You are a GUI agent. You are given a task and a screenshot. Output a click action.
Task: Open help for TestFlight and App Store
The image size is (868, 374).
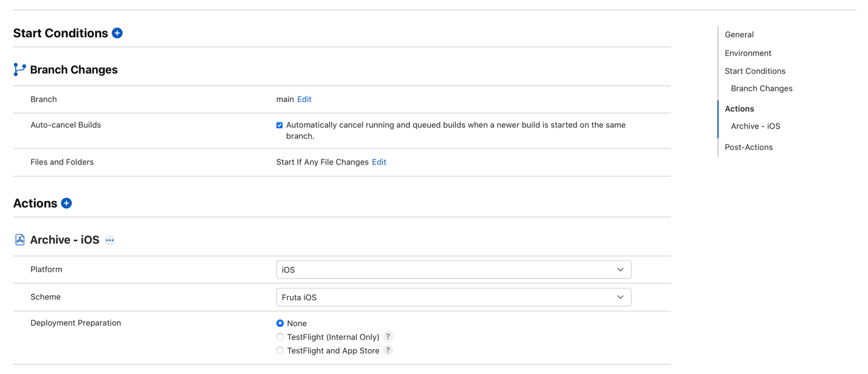[x=388, y=350]
